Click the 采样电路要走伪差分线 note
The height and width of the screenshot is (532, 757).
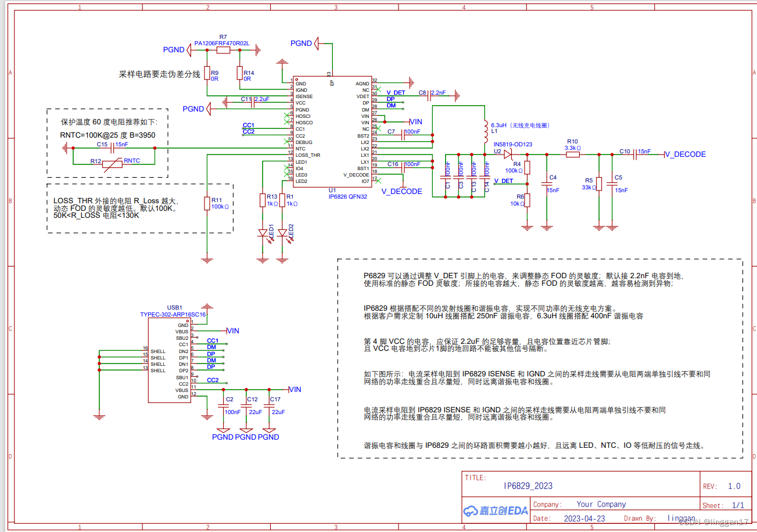click(159, 74)
